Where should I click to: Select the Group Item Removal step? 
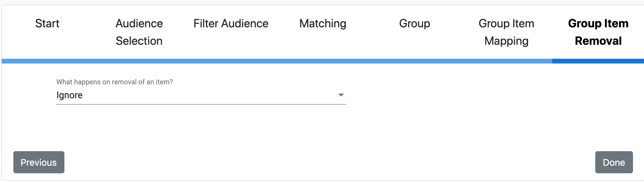point(598,32)
